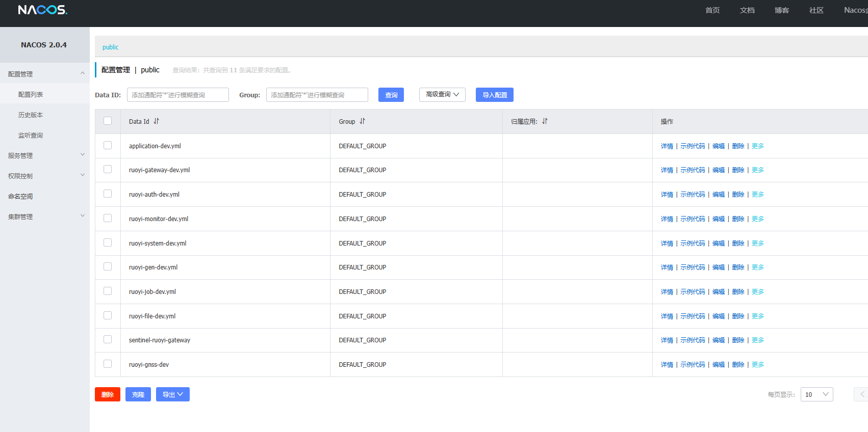Viewport: 868px width, 432px height.
Task: Sort by Data Id column
Action: 157,121
